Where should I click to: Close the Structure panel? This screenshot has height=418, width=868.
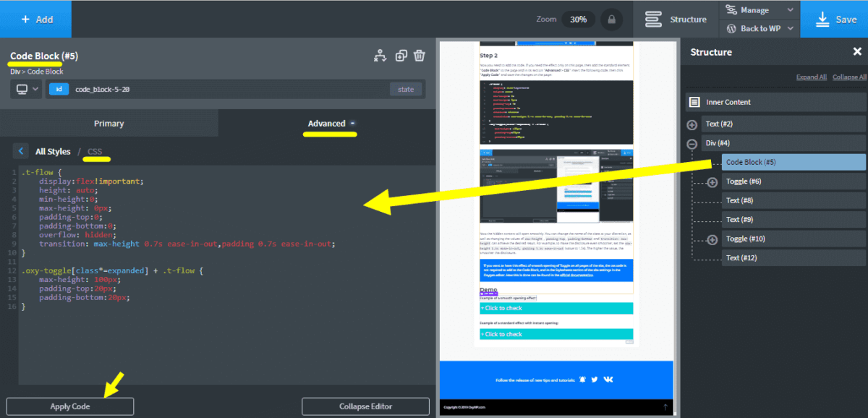coord(857,52)
